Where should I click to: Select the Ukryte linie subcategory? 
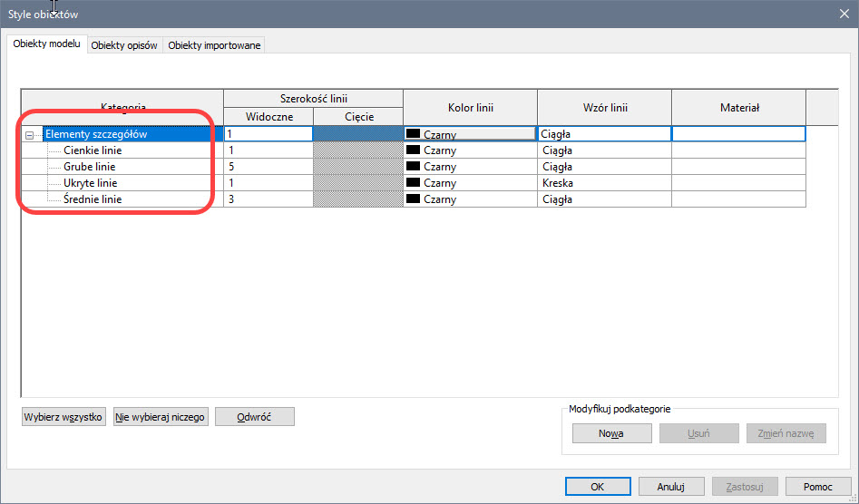point(90,183)
